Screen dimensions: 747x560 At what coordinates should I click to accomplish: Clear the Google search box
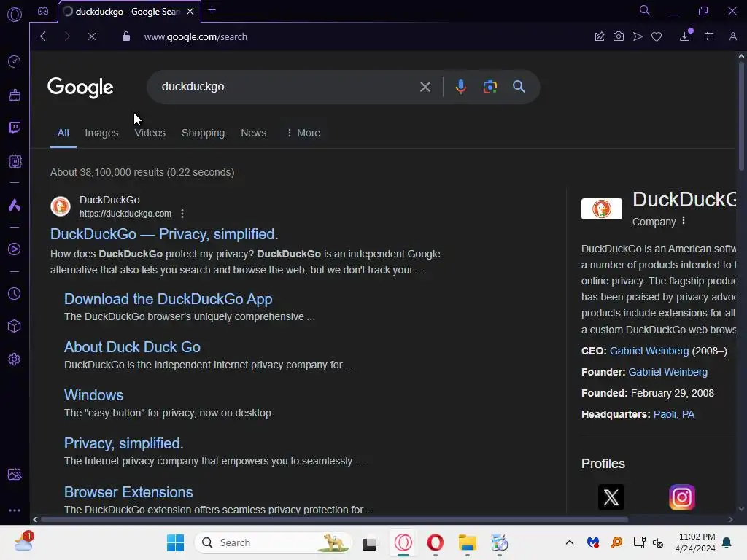(x=425, y=87)
